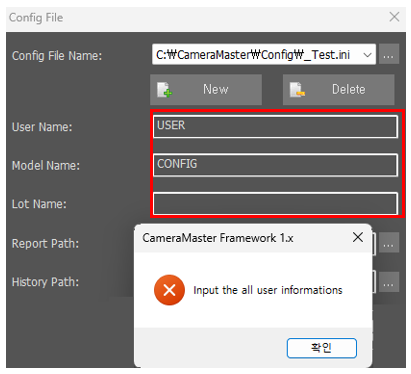Browse for History Path with ellipsis button
411x374 pixels.
click(388, 282)
